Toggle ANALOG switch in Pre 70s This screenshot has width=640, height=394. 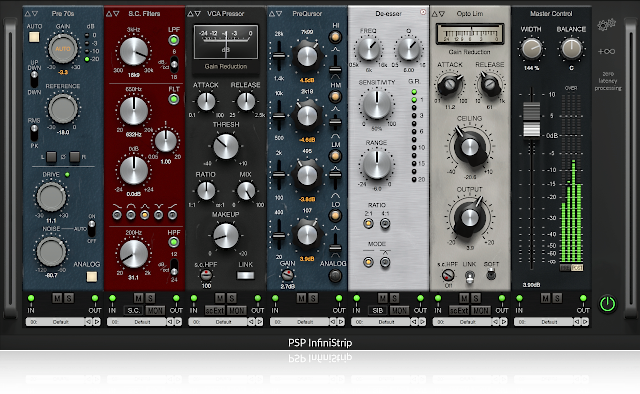coord(92,276)
